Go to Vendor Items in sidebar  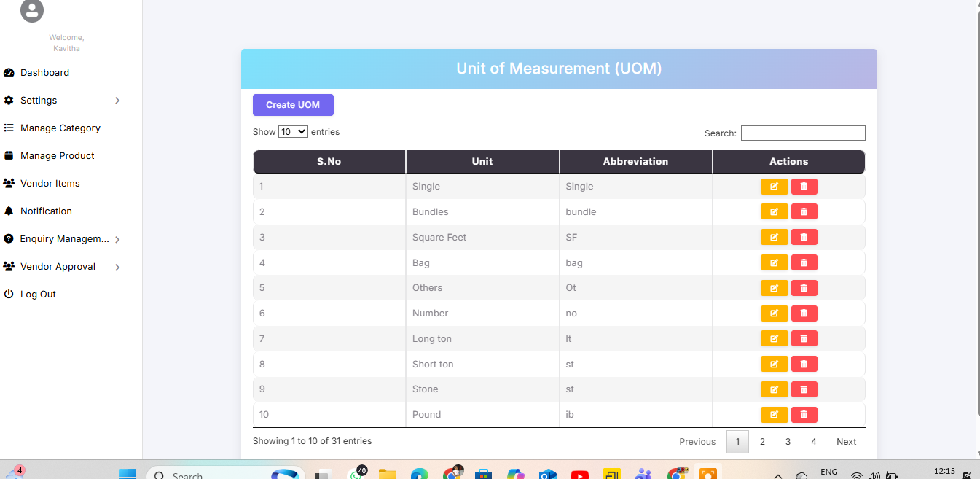click(x=50, y=184)
